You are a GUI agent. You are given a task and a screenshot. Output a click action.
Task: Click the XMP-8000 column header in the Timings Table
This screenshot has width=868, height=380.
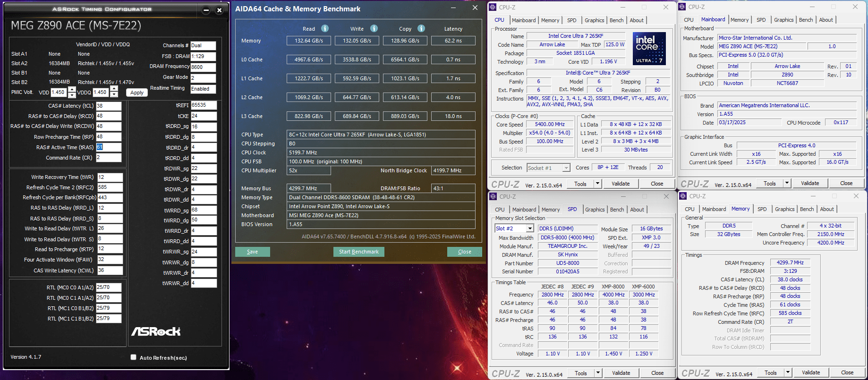[x=613, y=287]
